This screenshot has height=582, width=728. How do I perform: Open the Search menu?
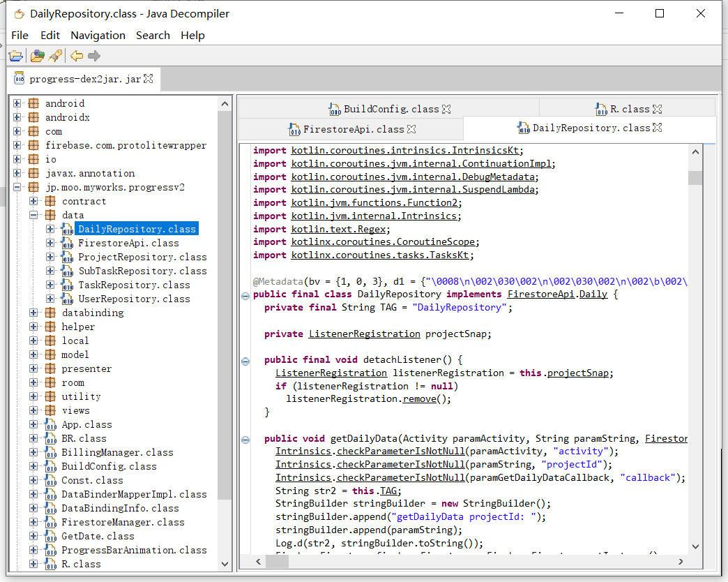[153, 36]
